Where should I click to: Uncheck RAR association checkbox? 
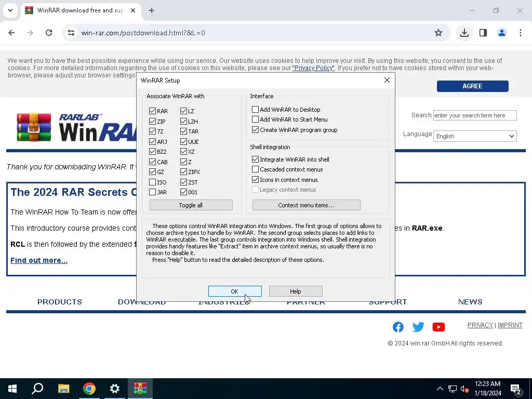152,111
